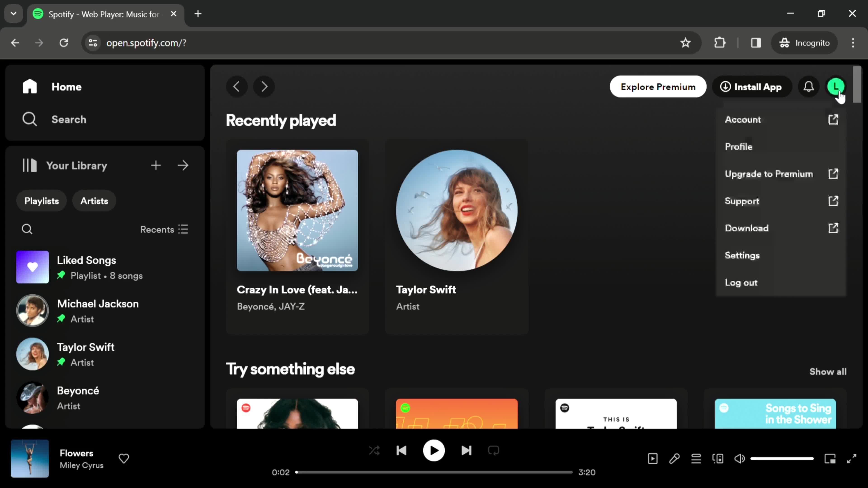Expand library with the arrow icon
Screen dimensions: 868x488
coord(183,165)
